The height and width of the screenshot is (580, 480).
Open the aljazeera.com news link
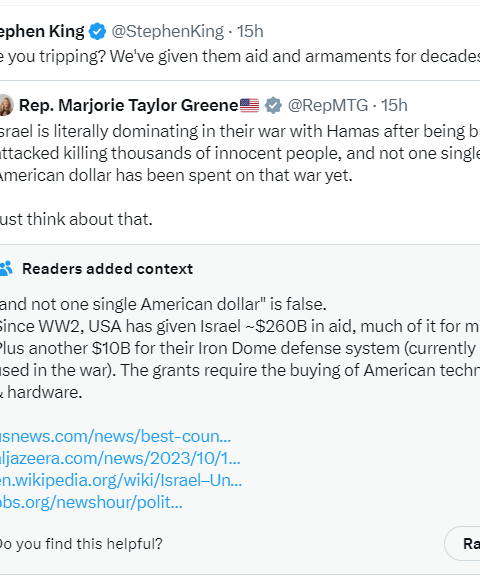[x=120, y=459]
